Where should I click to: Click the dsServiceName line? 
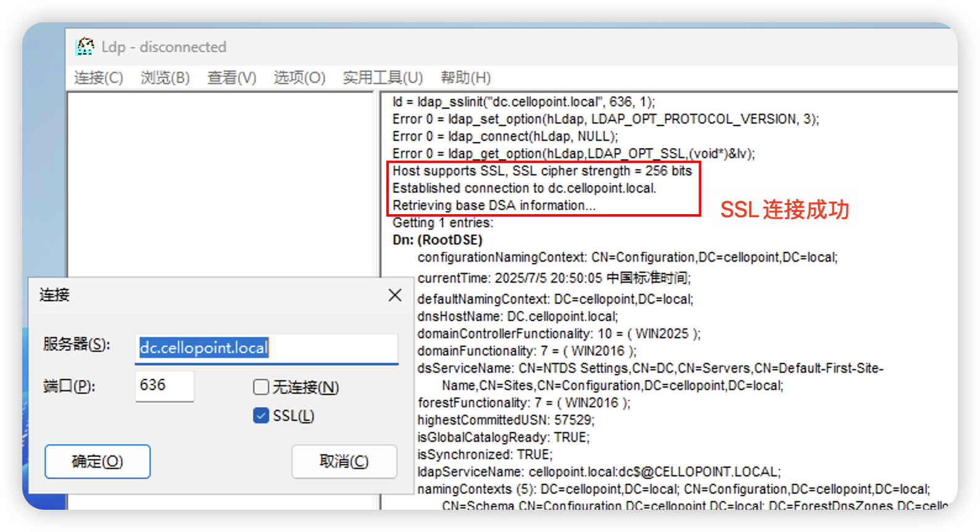[650, 377]
